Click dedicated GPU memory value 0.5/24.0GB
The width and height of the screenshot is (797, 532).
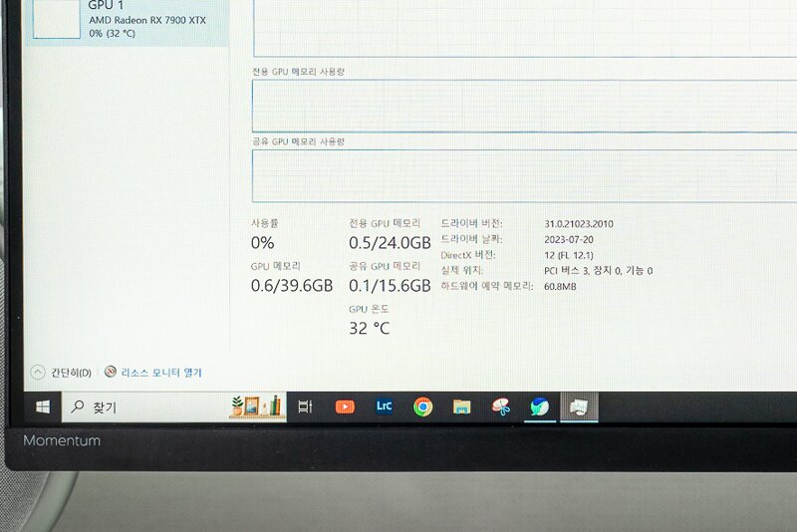[x=390, y=243]
